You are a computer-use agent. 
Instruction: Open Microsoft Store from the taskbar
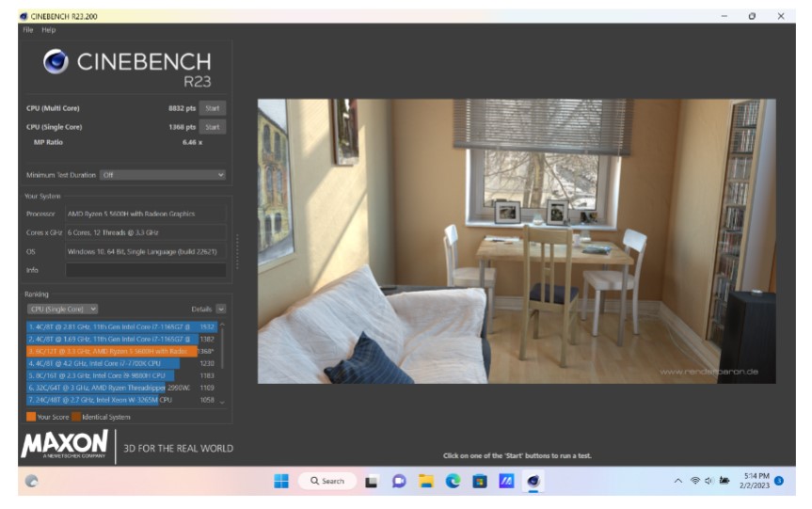(480, 482)
